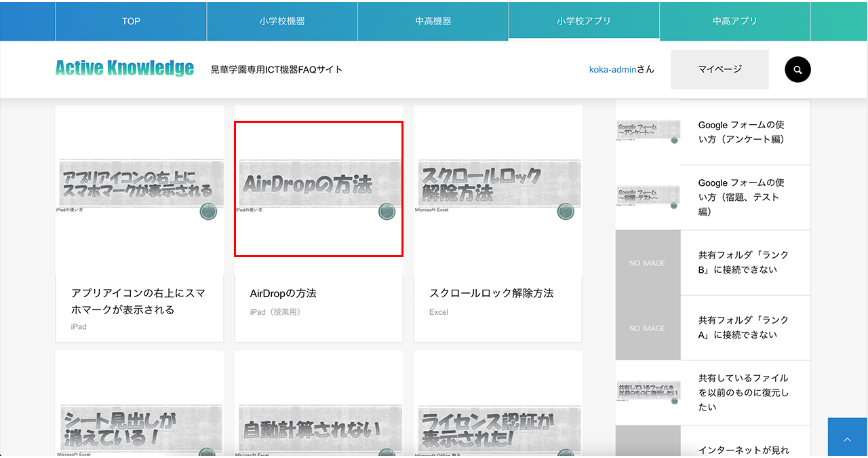868x458 pixels.
Task: Click the black search icon button
Action: pyautogui.click(x=797, y=69)
